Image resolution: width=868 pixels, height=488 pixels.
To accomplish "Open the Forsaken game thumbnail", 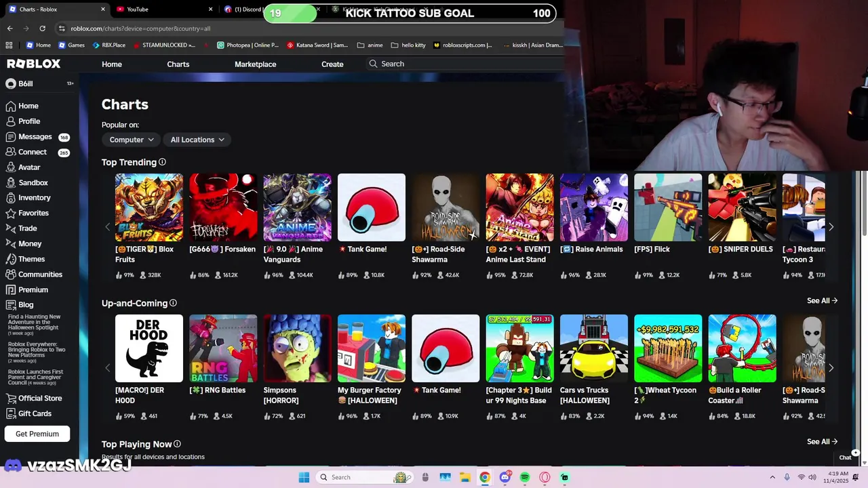I will 223,207.
